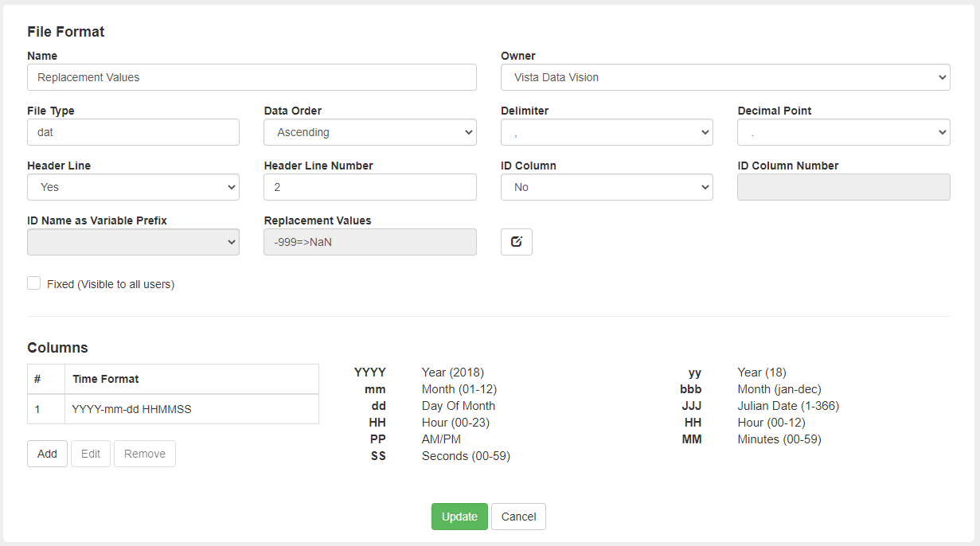
Task: Click the 'Year (18)' legend text
Action: tap(762, 372)
